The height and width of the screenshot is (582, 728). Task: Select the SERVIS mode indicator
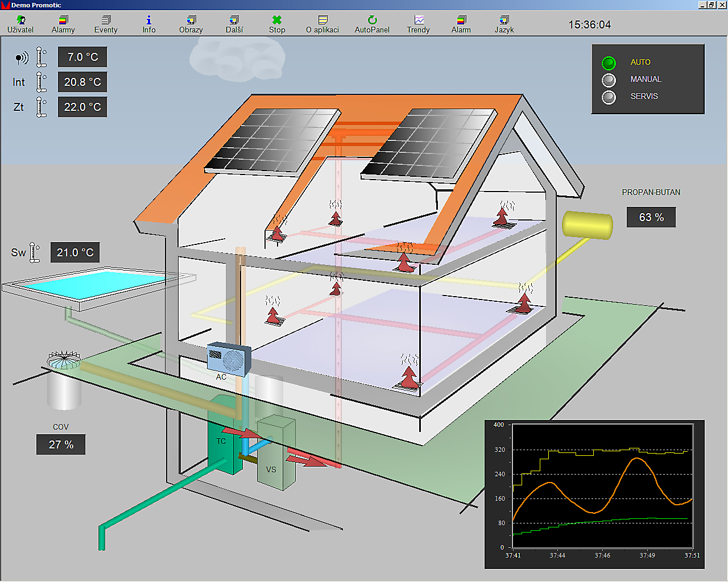click(609, 97)
